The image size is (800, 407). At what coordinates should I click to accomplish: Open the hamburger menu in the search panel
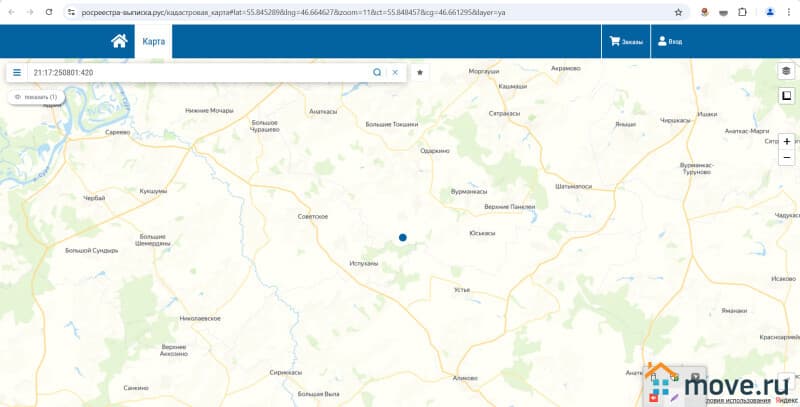(x=17, y=73)
